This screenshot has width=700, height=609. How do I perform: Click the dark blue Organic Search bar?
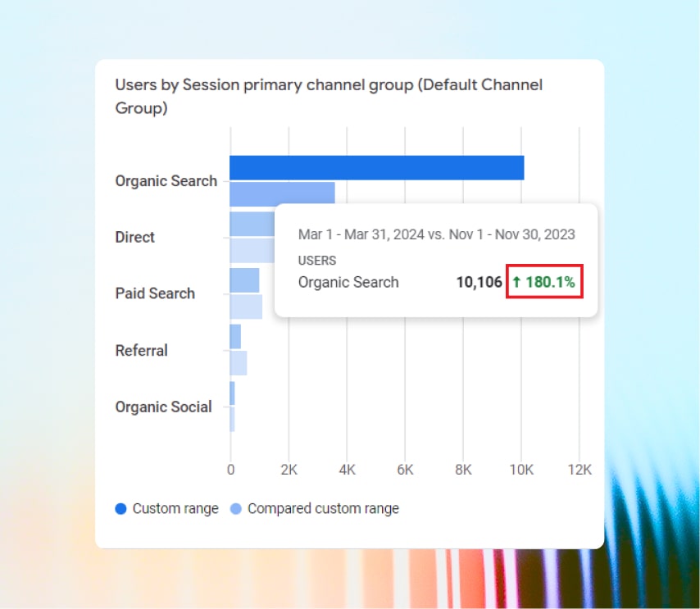click(x=376, y=167)
